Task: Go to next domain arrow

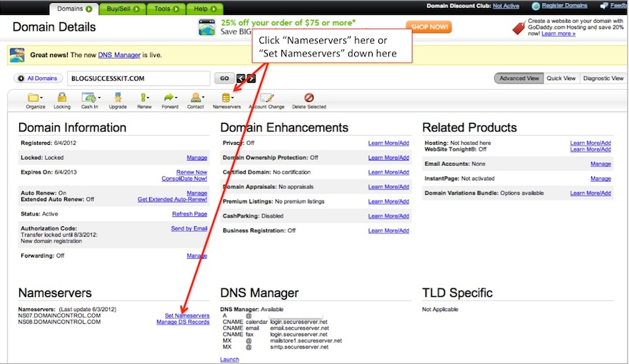Action: (251, 79)
